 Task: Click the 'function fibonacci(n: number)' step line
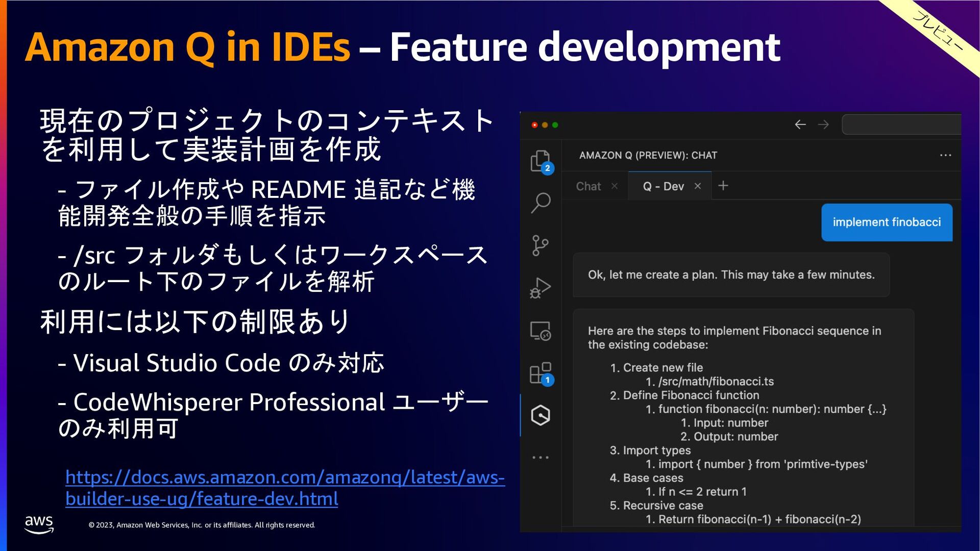click(x=772, y=409)
